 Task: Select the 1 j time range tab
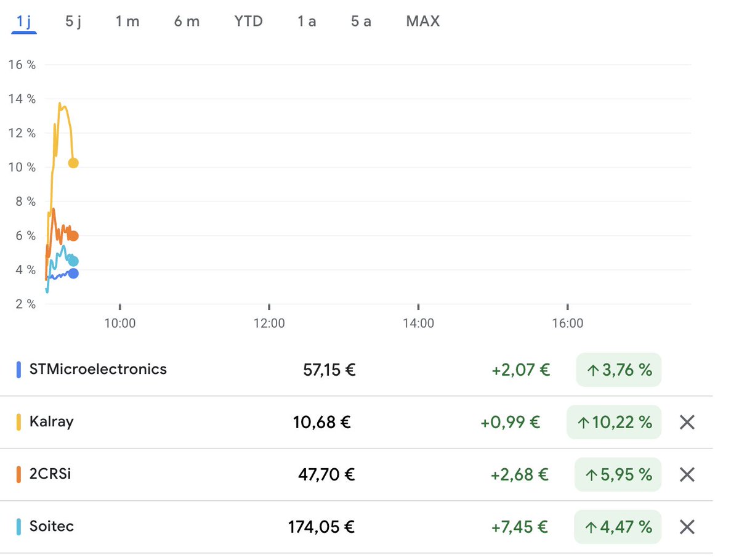tap(25, 22)
